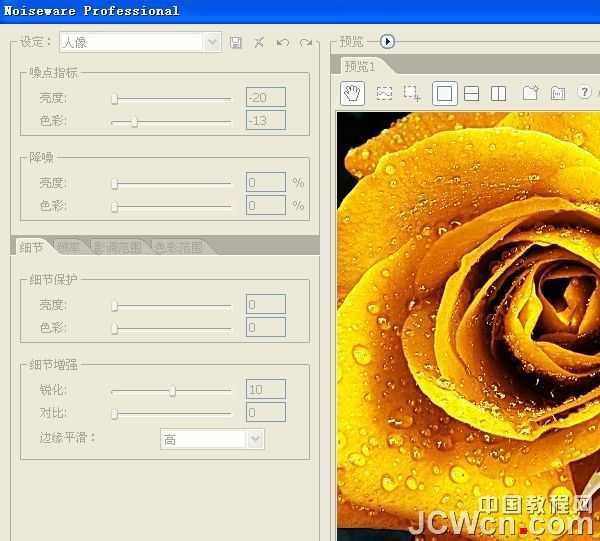600x541 pixels.
Task: Open the 设定 preset dropdown showing 人像
Action: pos(140,42)
